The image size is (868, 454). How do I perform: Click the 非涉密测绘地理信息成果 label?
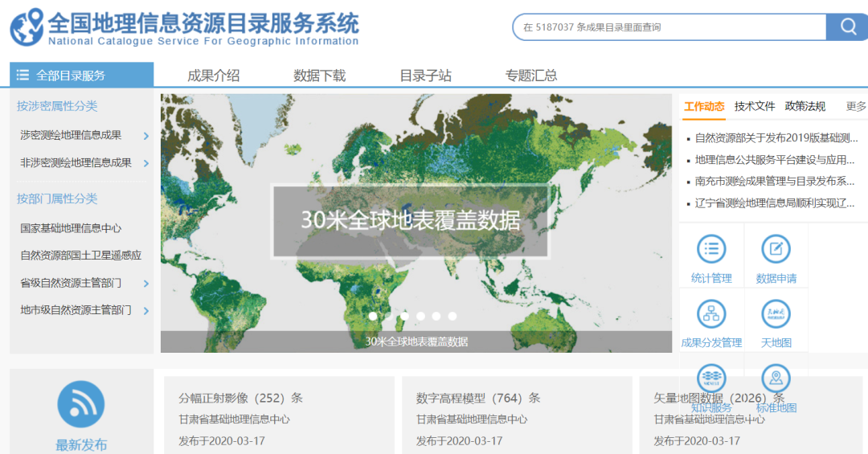click(x=76, y=163)
